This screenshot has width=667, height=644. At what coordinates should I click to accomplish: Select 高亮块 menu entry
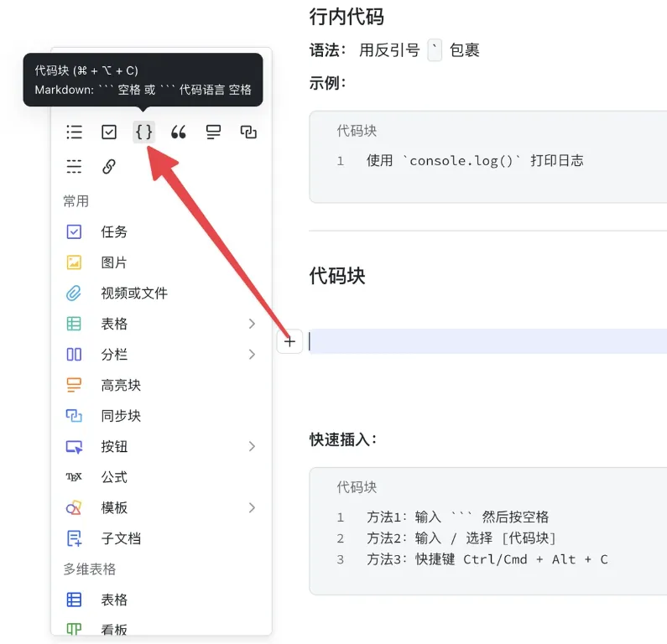[x=161, y=385]
